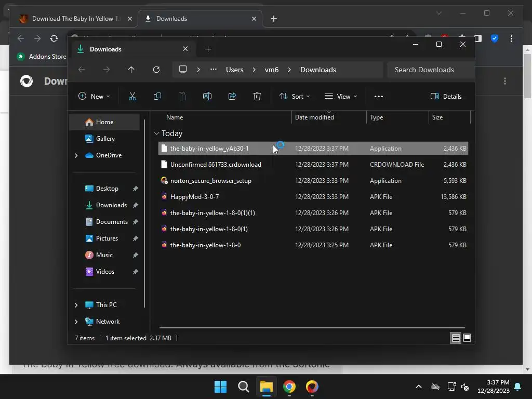
Task: Add a new Explorer tab
Action: click(208, 49)
